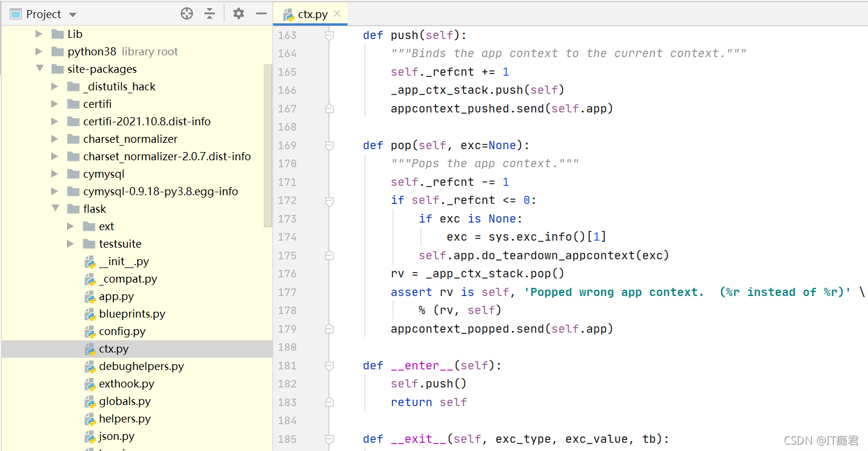Select the Lib folder icon
This screenshot has height=451, width=868.
coord(58,34)
